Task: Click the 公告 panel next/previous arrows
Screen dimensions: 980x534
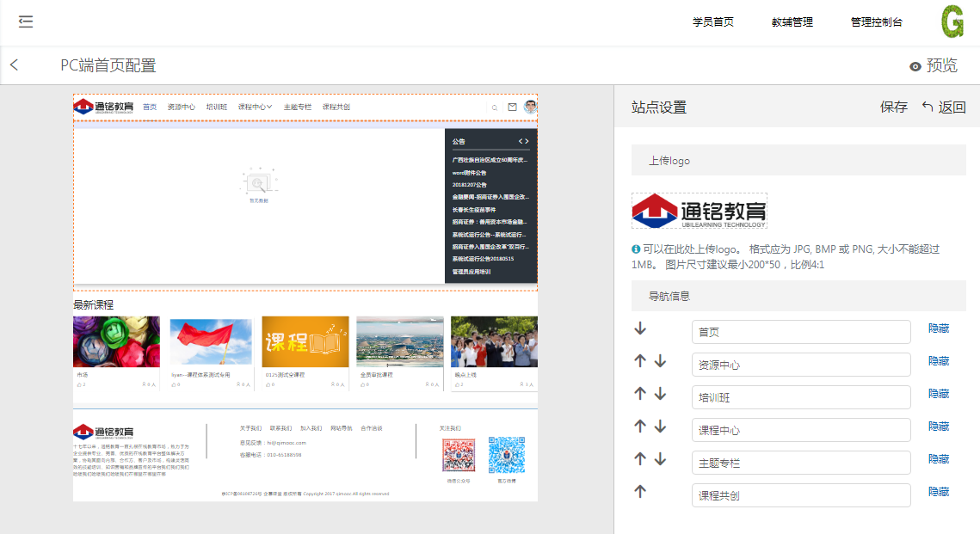Action: point(523,141)
